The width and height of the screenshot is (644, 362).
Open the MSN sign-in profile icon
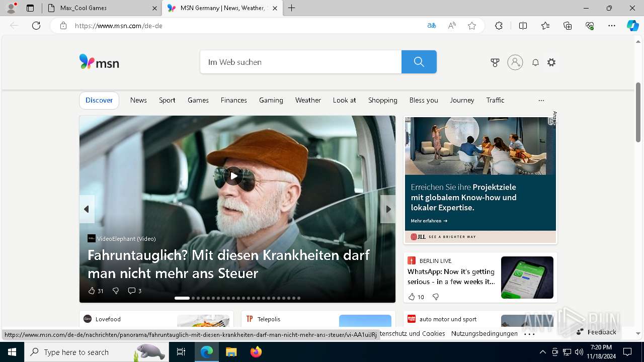tap(515, 62)
